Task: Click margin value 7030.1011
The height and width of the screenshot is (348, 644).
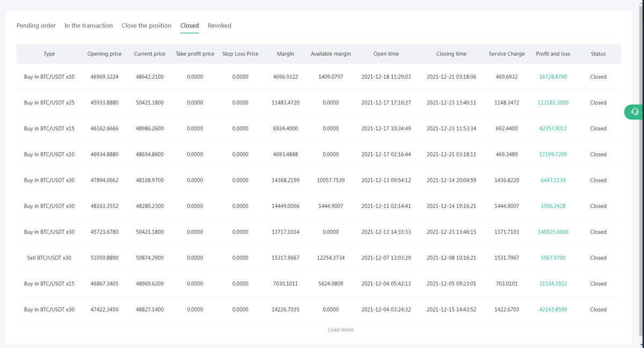Action: click(286, 284)
